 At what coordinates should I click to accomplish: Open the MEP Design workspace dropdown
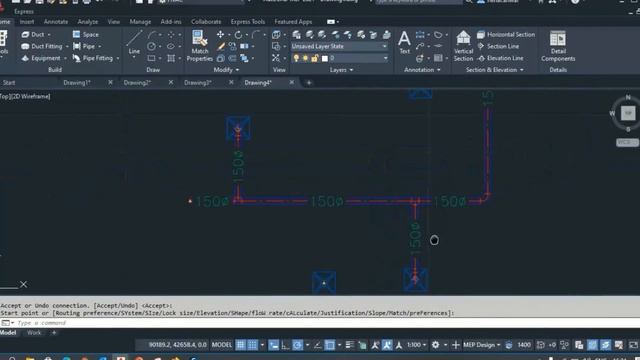[482, 345]
